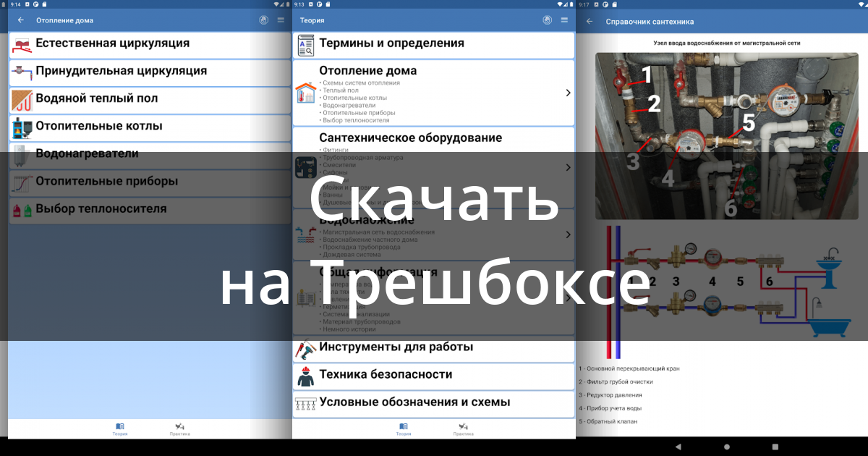Open the water inlet unit photo

coord(727,136)
